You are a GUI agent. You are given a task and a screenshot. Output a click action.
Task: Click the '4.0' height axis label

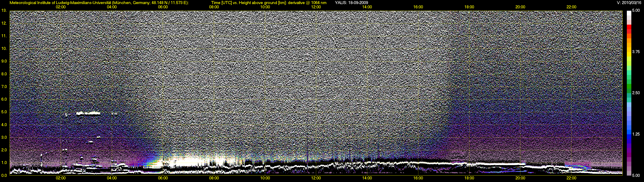coord(4,124)
